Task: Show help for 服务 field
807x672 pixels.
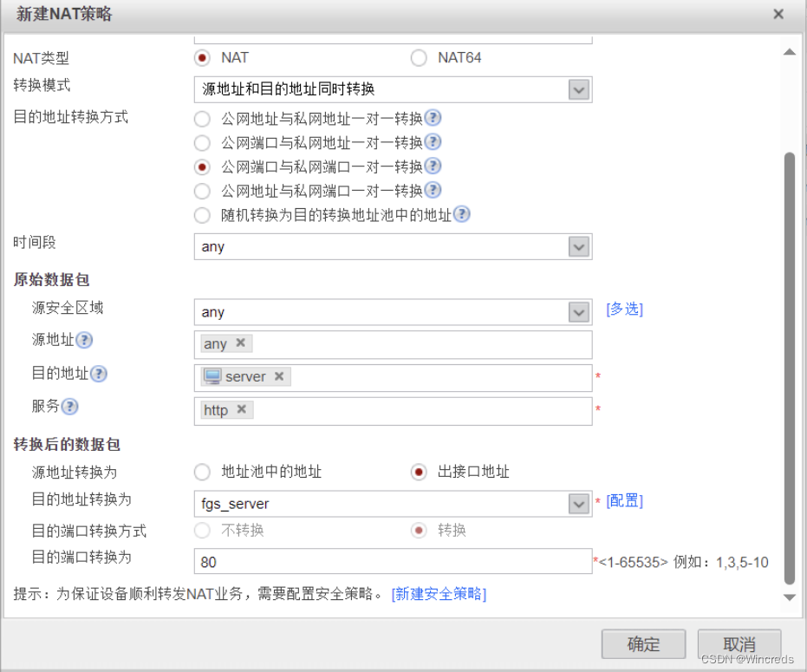Action: [x=69, y=407]
